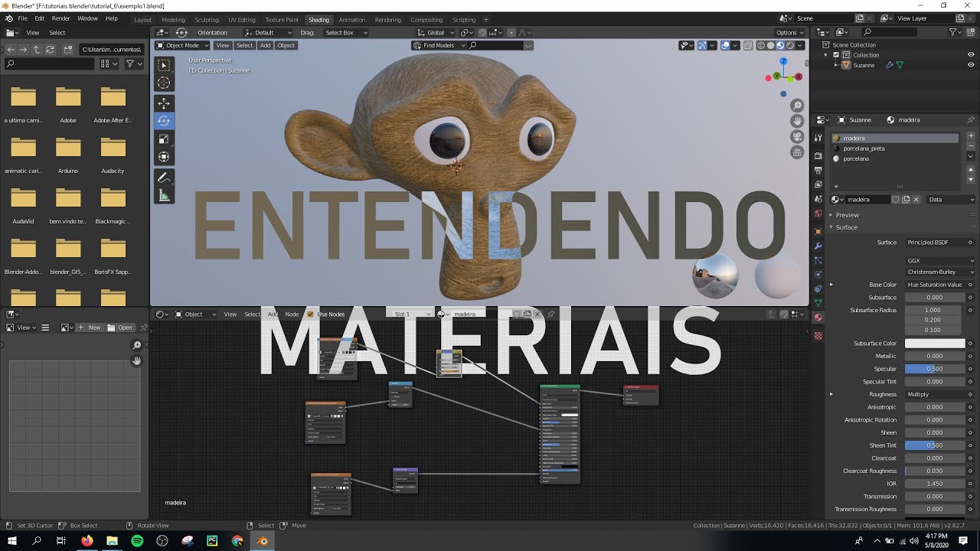Image resolution: width=980 pixels, height=551 pixels.
Task: Select the porcelana_preta material slot
Action: (895, 148)
